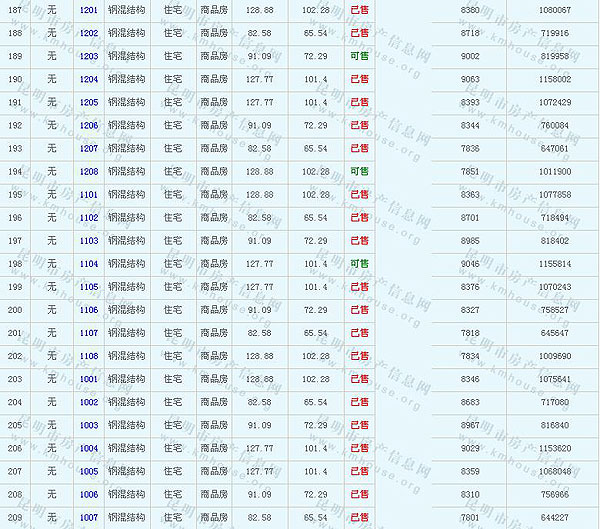The image size is (600, 529).
Task: Click 可售 status in row 194
Action: (x=359, y=172)
